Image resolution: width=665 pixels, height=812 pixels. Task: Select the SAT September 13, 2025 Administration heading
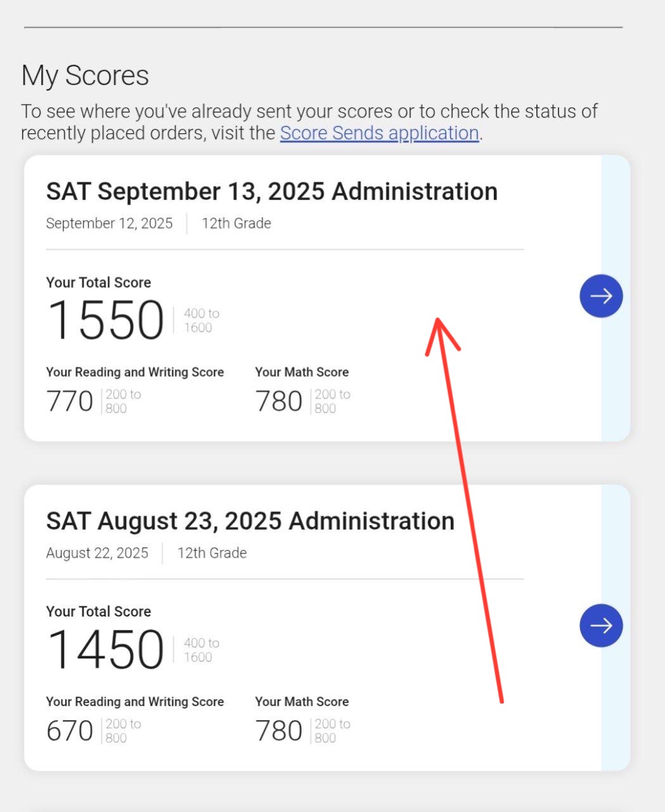(271, 192)
